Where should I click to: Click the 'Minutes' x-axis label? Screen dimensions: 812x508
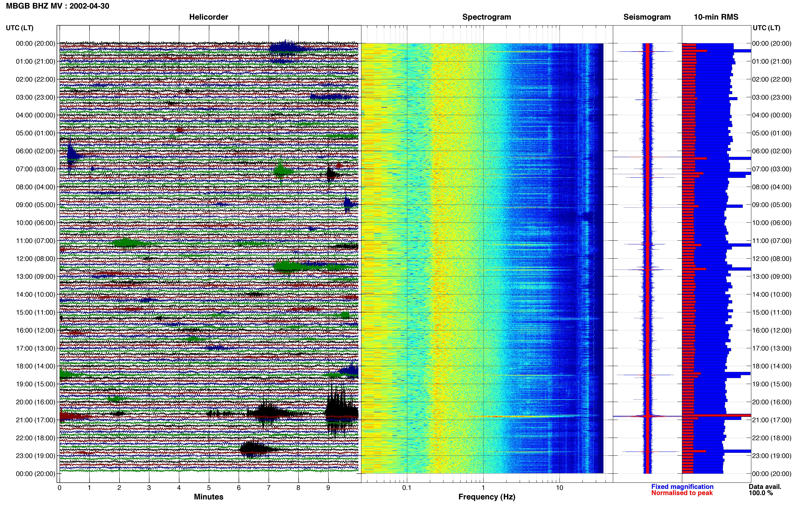coord(209,497)
